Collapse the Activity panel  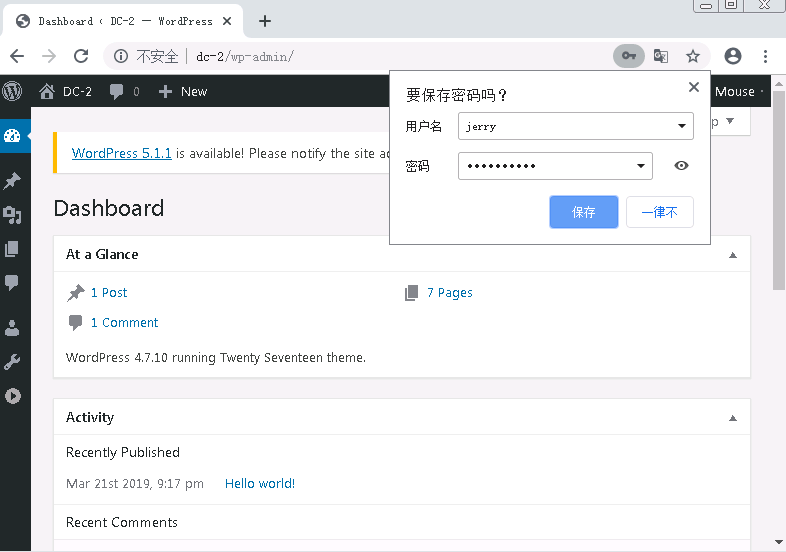click(732, 418)
